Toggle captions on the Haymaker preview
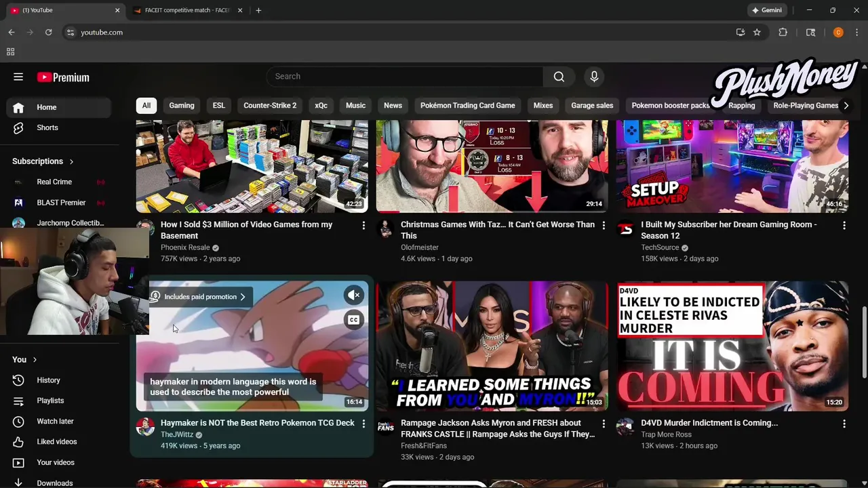This screenshot has width=868, height=488. pos(353,320)
